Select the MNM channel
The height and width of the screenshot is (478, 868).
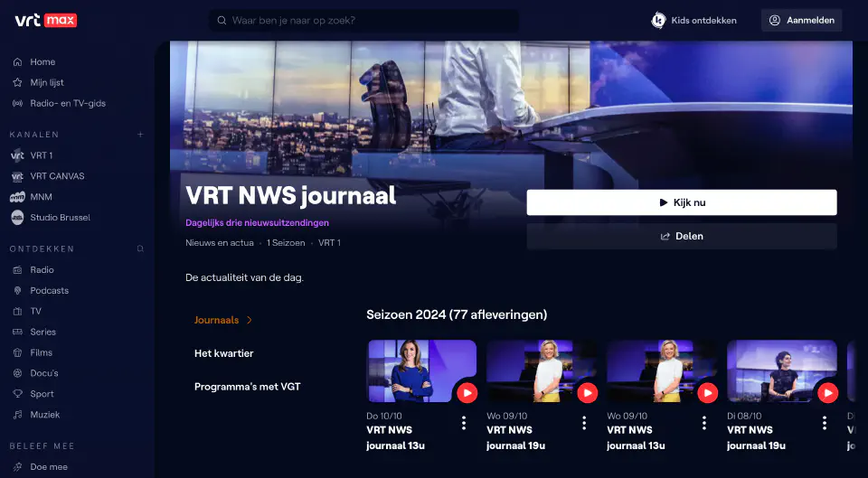pos(31,197)
